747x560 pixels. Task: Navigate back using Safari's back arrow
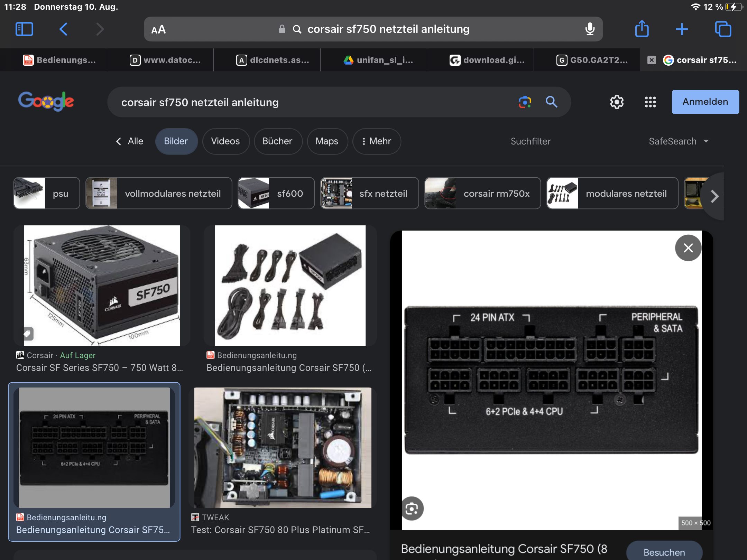coord(63,29)
